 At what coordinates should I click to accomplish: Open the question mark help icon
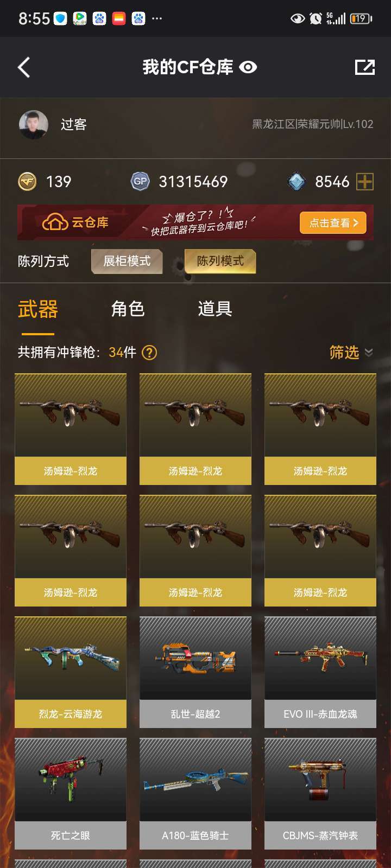click(x=149, y=353)
